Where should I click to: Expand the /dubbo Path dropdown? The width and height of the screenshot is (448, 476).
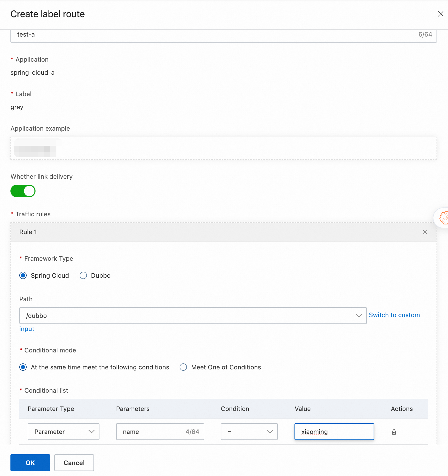[x=193, y=316]
